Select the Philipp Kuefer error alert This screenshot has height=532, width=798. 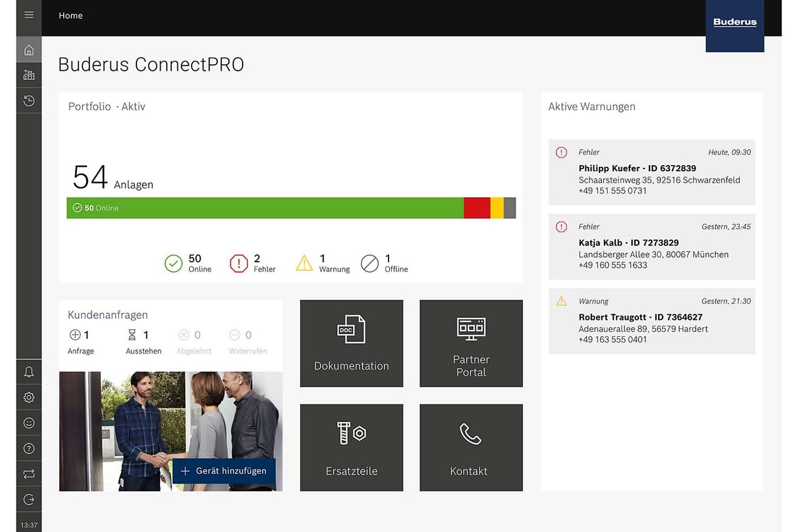(651, 172)
